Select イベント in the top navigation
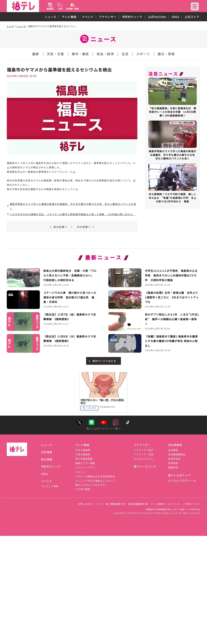The height and width of the screenshot is (644, 207). pos(87,17)
